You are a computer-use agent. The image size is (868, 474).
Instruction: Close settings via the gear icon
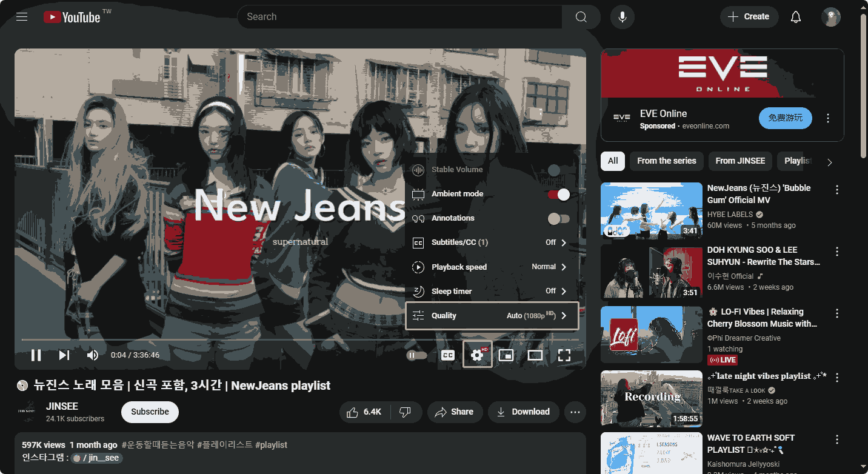[x=478, y=355]
